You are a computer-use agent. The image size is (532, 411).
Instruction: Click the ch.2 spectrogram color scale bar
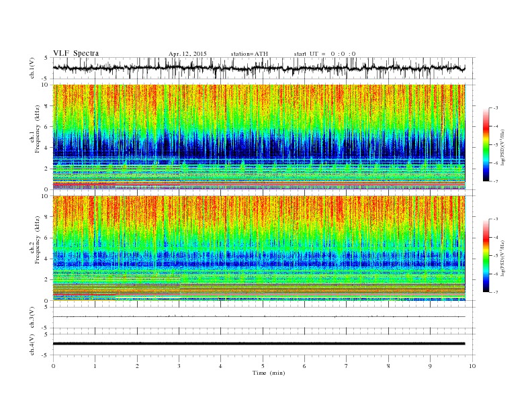pyautogui.click(x=486, y=255)
